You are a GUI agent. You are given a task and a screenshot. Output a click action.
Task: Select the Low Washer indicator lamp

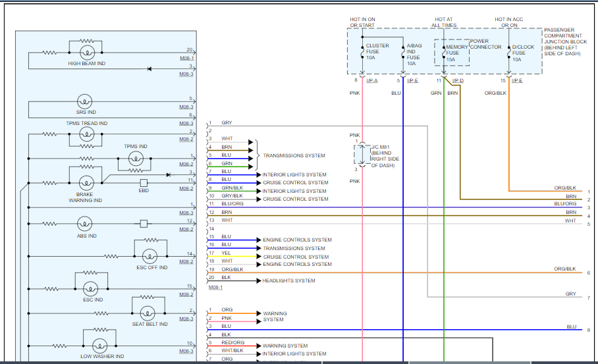[x=99, y=344]
